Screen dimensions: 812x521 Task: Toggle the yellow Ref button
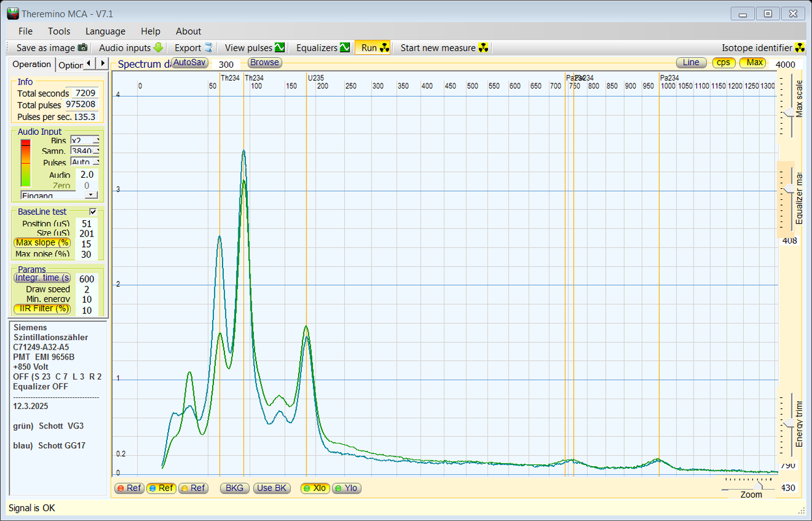[x=193, y=488]
